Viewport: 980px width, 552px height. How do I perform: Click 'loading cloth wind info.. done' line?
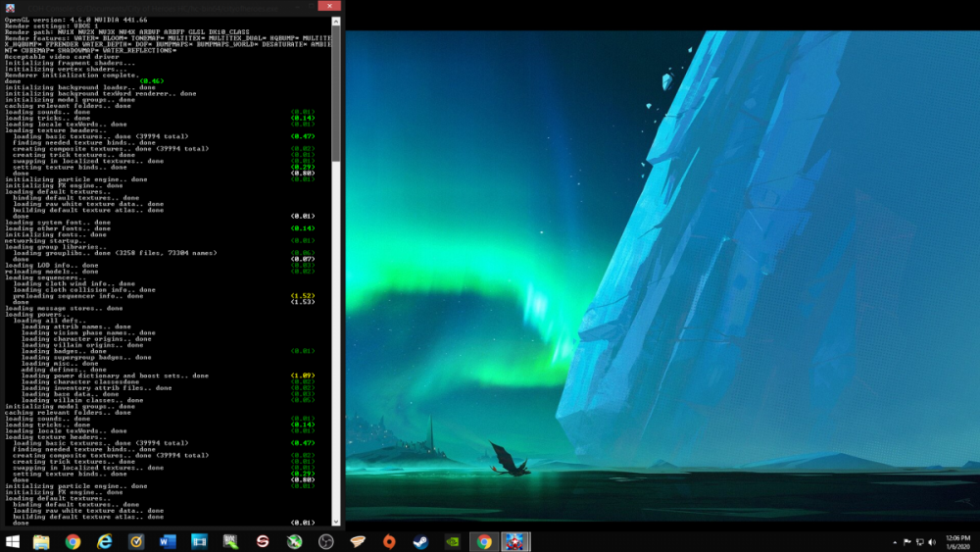point(74,283)
